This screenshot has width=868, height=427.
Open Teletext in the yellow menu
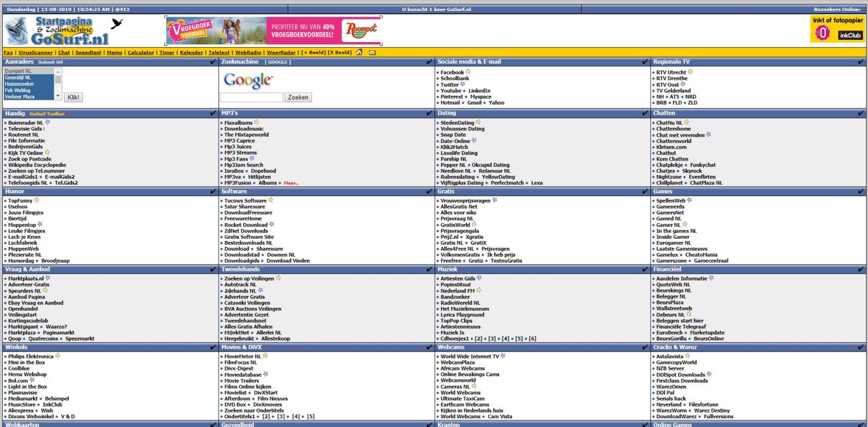click(x=219, y=53)
